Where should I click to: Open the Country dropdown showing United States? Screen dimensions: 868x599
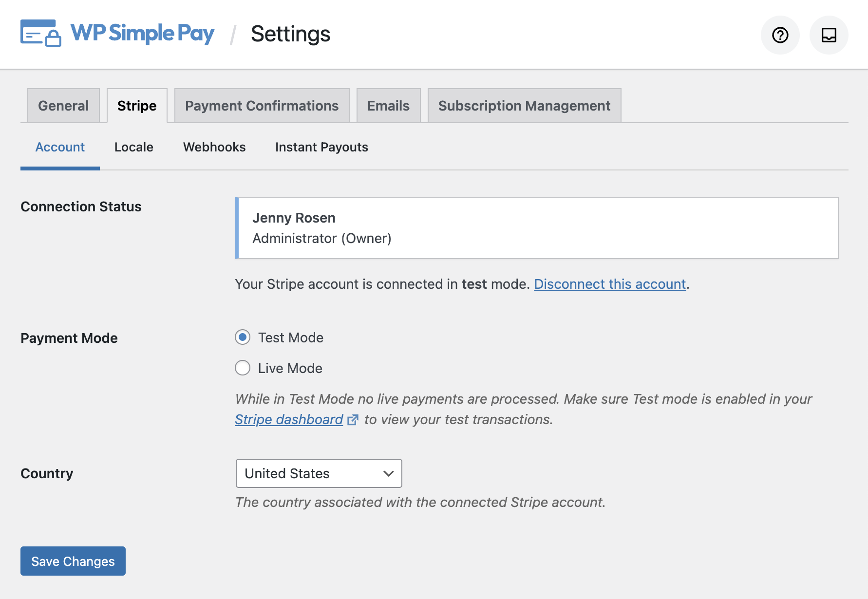pos(319,473)
